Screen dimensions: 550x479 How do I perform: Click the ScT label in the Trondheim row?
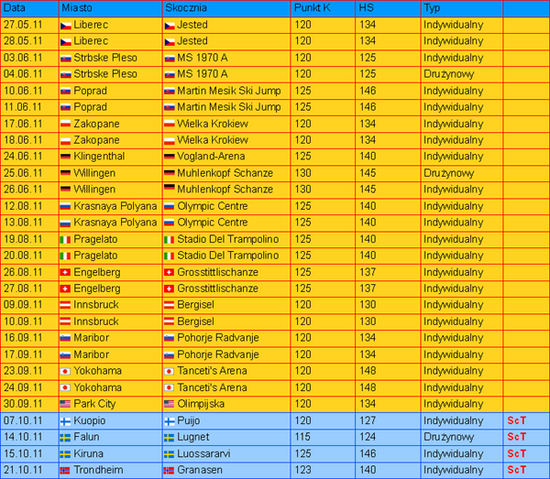[517, 470]
